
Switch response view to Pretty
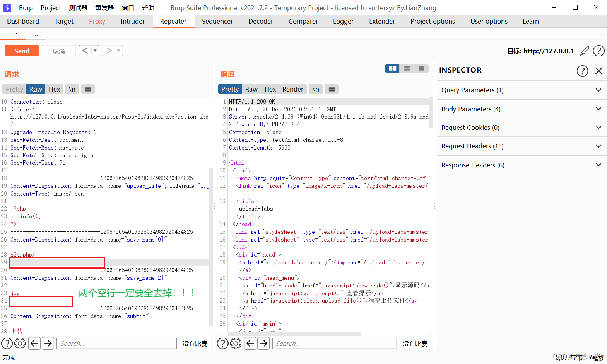[230, 89]
